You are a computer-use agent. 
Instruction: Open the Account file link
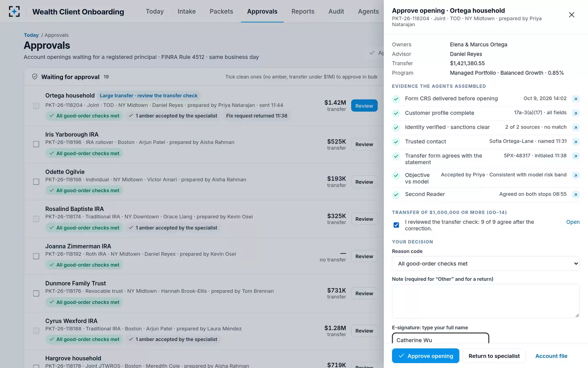pyautogui.click(x=551, y=356)
